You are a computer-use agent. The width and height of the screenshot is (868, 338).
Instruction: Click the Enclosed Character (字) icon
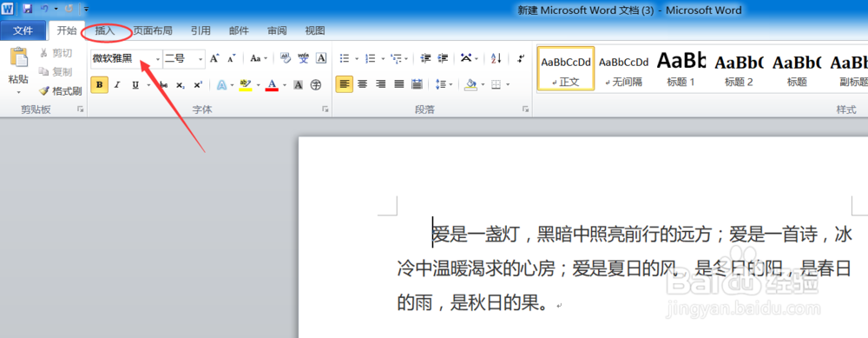[316, 85]
